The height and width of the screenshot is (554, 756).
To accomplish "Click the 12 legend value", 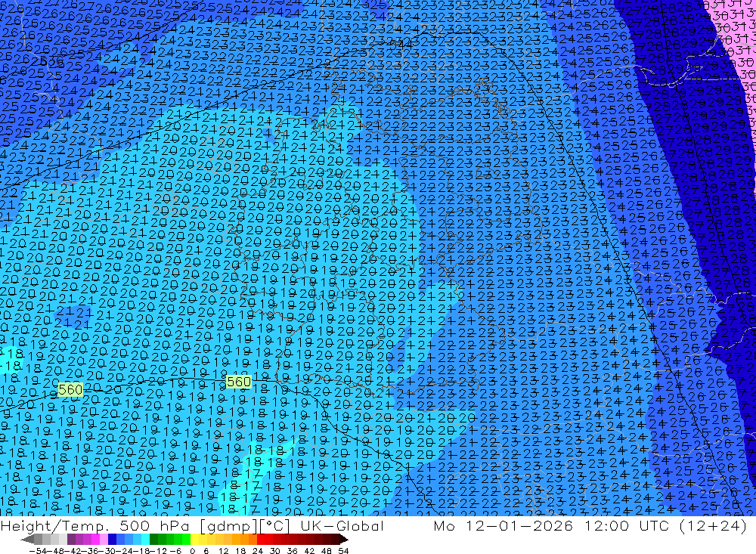I will [x=224, y=551].
